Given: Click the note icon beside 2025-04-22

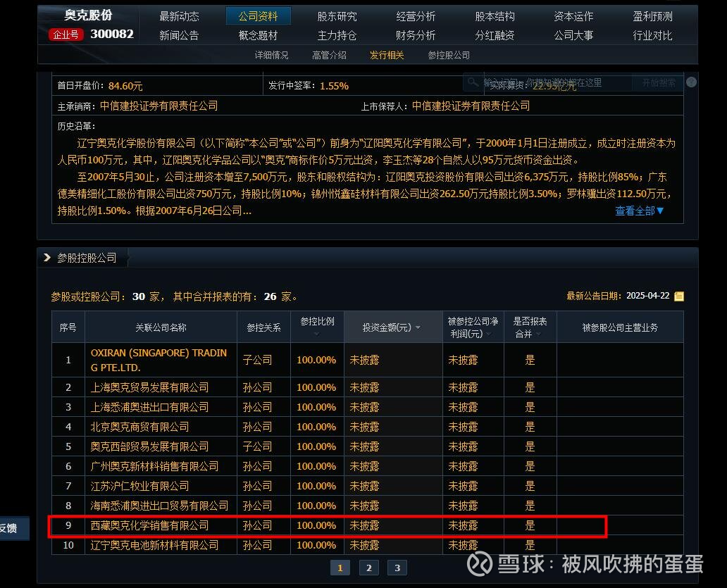Looking at the screenshot, I should [x=679, y=296].
